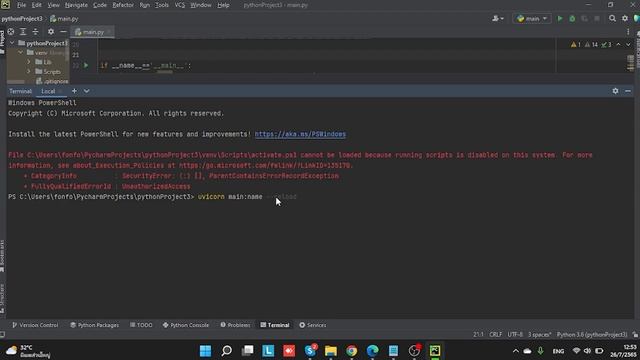Screen dimensions: 640x360
Task: Open the weather widget showing 32°C
Action: (x=29, y=351)
